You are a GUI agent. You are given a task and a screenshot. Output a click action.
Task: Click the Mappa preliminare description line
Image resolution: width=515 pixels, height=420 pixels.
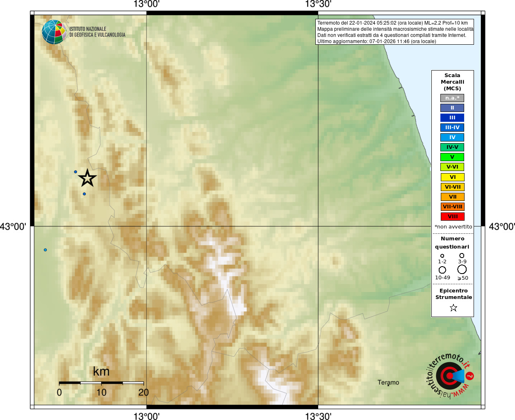tap(395, 29)
